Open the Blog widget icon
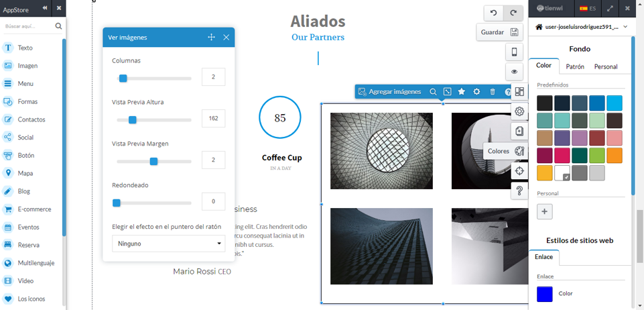This screenshot has width=644, height=310. pyautogui.click(x=8, y=191)
